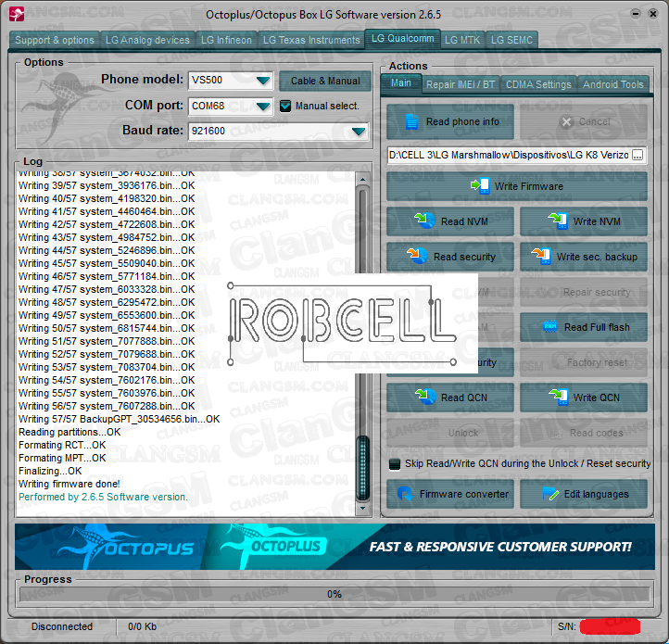Viewport: 669px width, 644px height.
Task: Close the Octoplus window
Action: [653, 14]
